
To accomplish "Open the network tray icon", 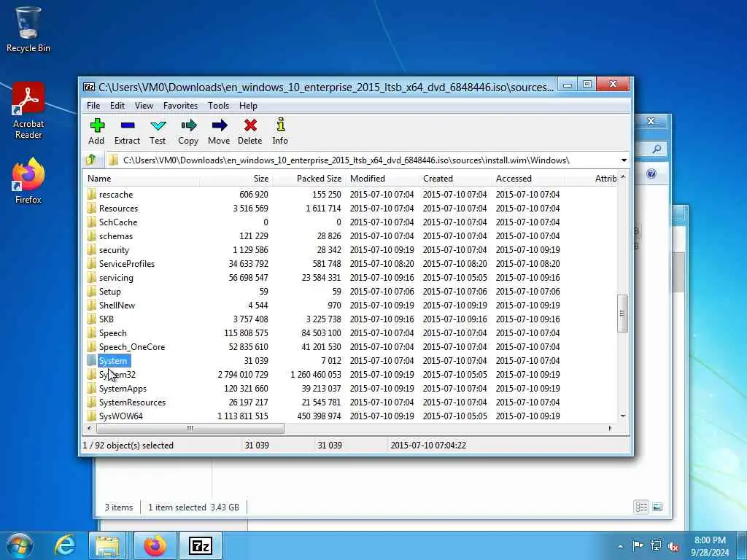I will [x=656, y=545].
